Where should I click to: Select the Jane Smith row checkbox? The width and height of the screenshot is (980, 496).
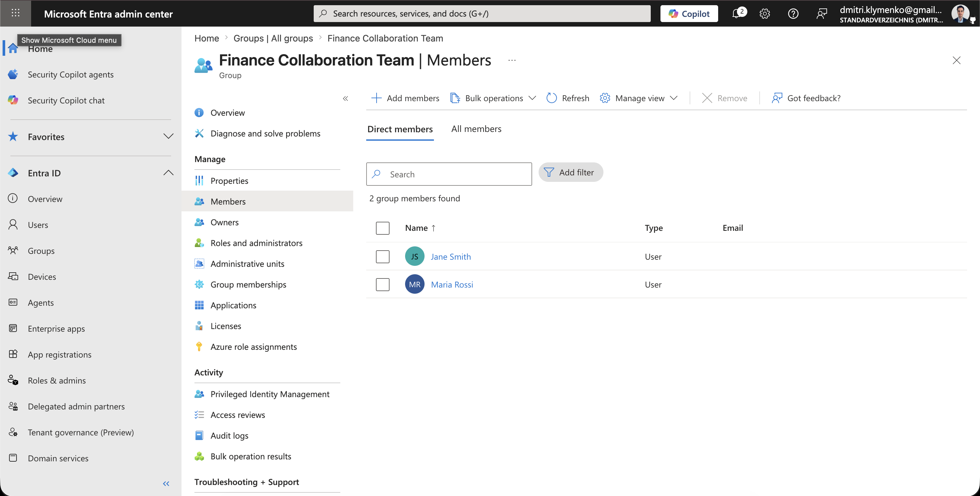coord(382,256)
